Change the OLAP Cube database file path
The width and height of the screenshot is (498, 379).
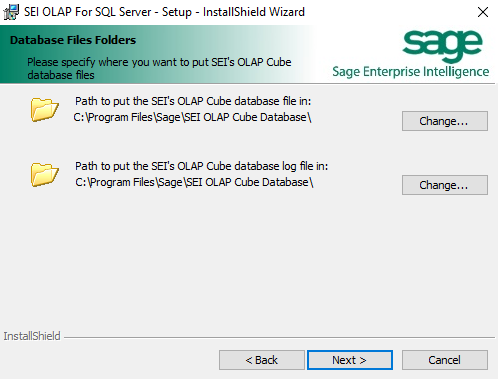pyautogui.click(x=445, y=121)
